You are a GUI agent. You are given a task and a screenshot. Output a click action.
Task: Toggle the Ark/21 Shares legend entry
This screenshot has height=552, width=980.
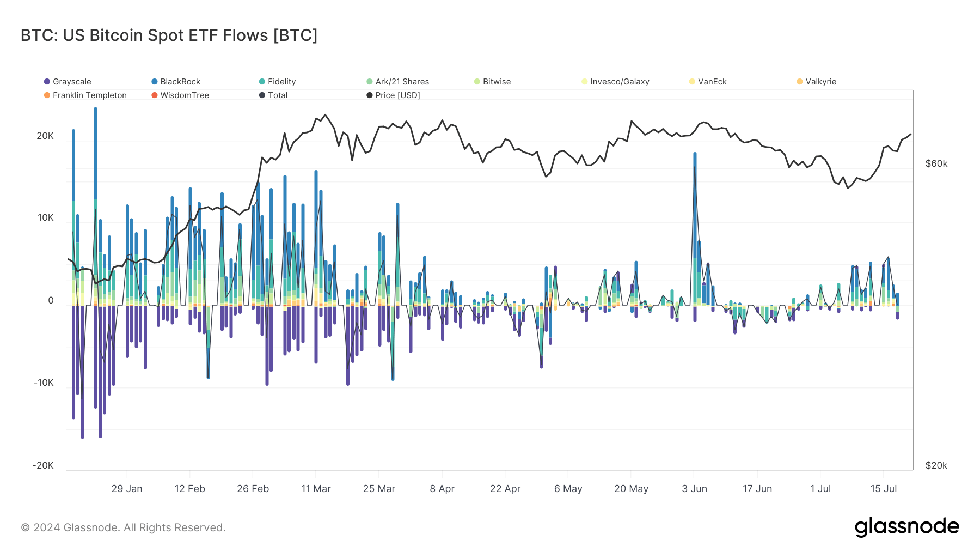coord(397,82)
